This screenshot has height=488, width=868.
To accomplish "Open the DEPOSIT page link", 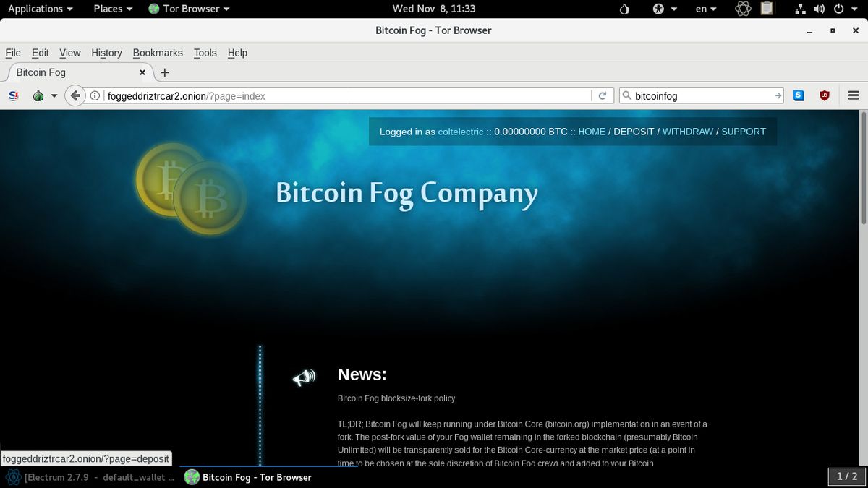I will tap(634, 132).
